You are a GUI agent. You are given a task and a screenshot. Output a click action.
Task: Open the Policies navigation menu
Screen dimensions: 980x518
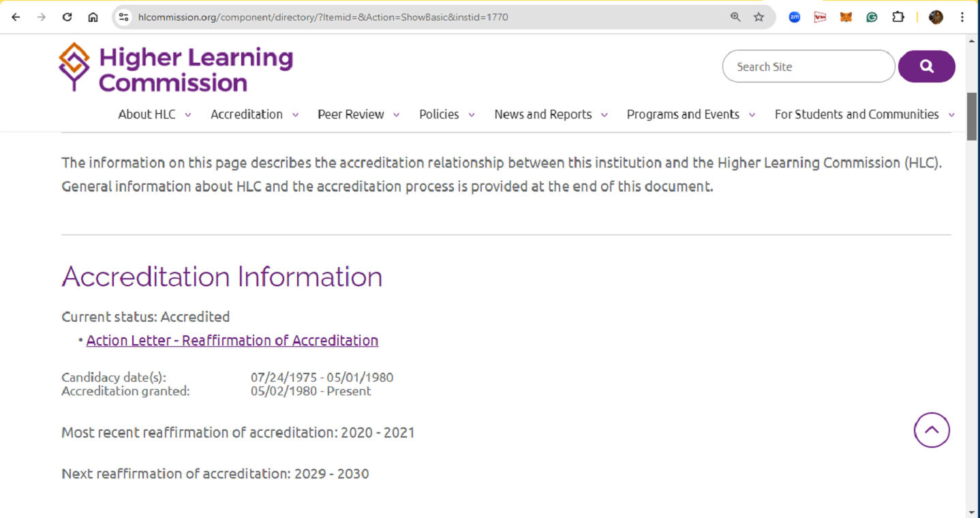[446, 115]
